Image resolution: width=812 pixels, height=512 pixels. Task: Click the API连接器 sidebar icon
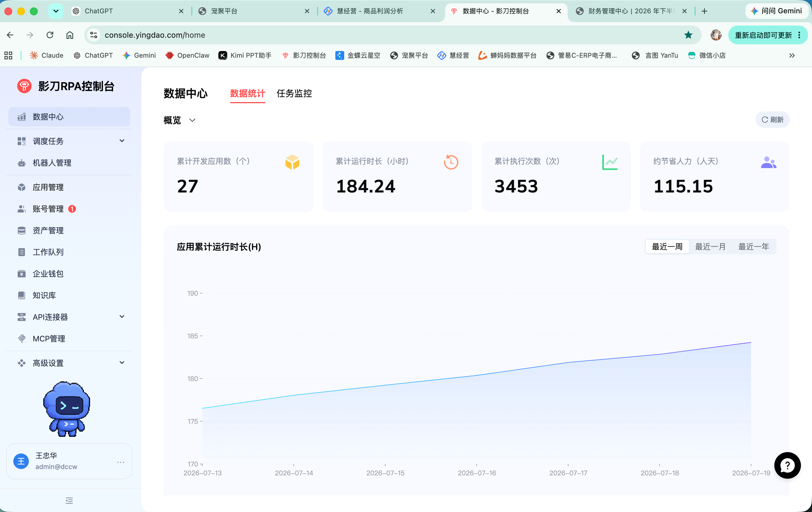(22, 317)
